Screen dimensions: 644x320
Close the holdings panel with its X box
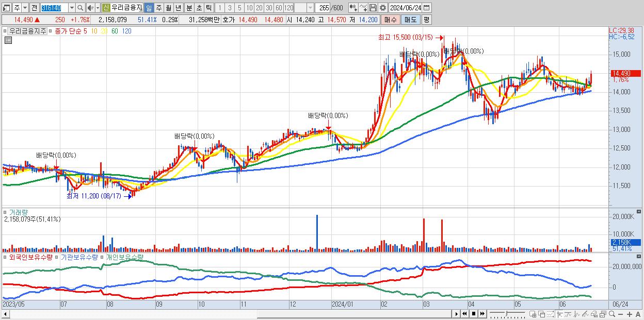click(639, 256)
